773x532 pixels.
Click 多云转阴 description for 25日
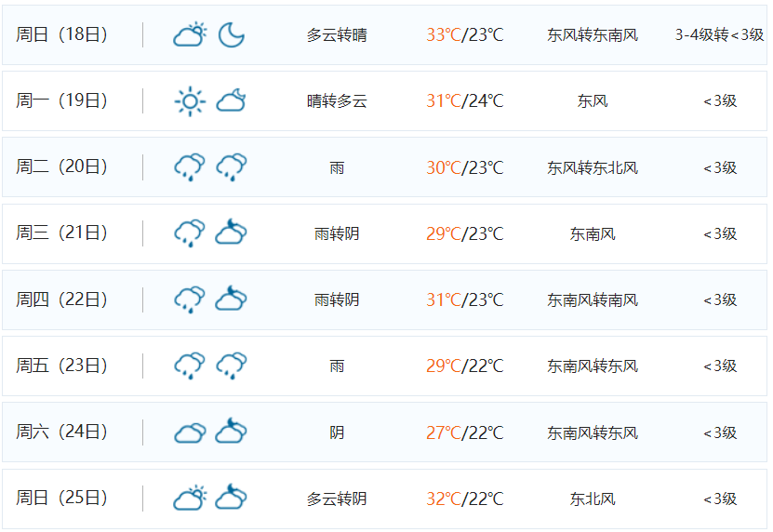click(x=337, y=499)
